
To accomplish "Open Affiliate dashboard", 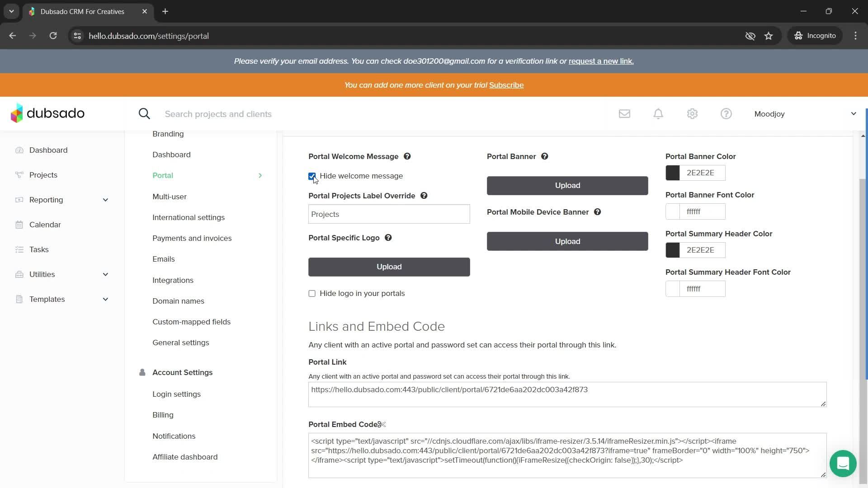I will pos(185,457).
